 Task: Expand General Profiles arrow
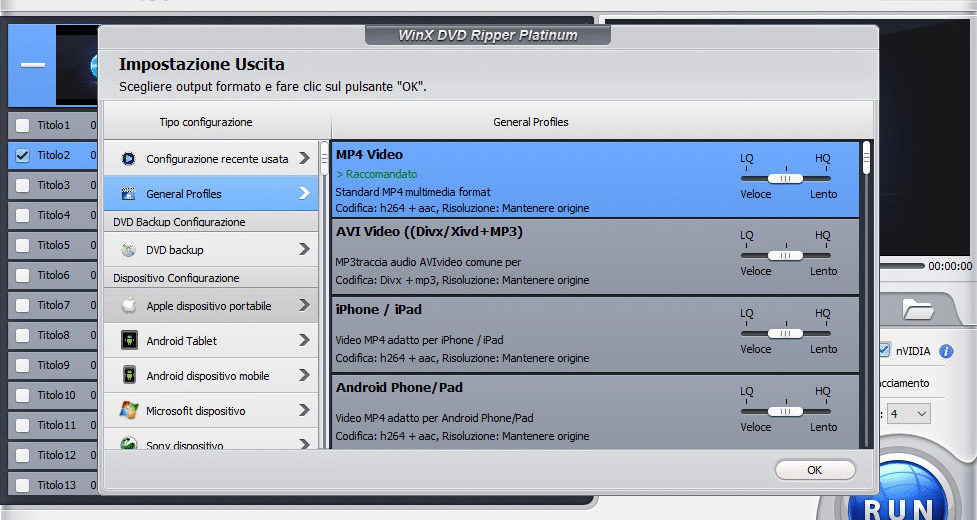coord(304,193)
